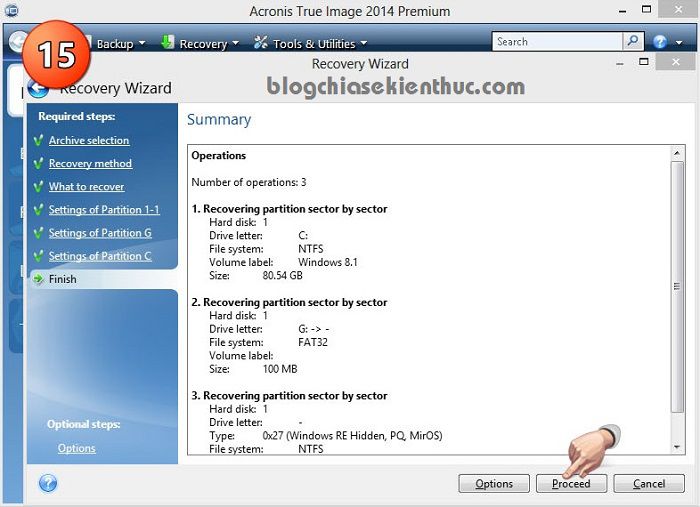700x507 pixels.
Task: Click the '100 MB' size value
Action: 280,369
